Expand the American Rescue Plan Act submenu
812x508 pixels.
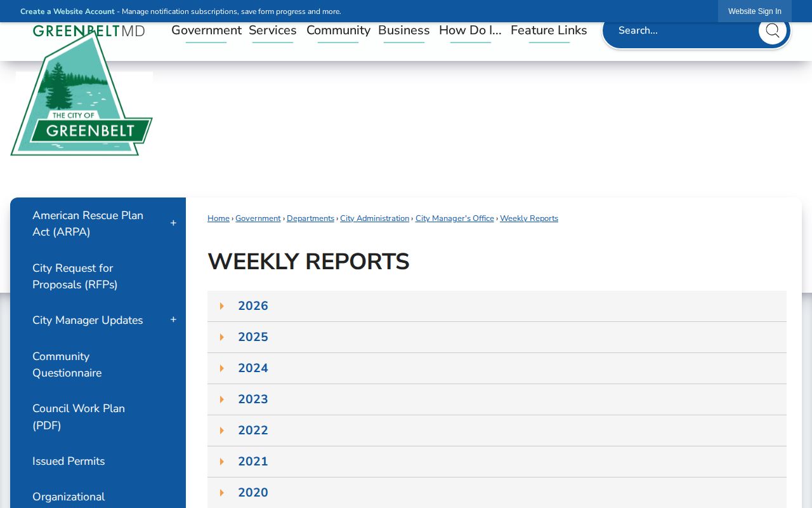[173, 224]
